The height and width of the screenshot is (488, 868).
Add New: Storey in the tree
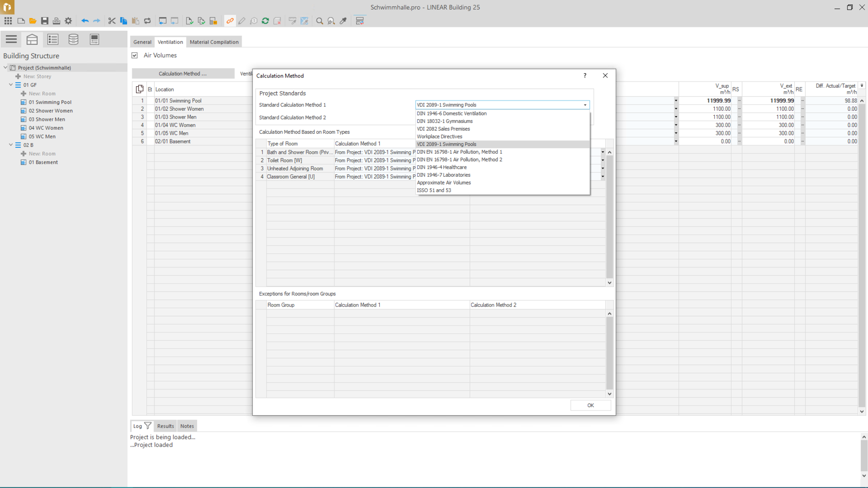pos(37,77)
